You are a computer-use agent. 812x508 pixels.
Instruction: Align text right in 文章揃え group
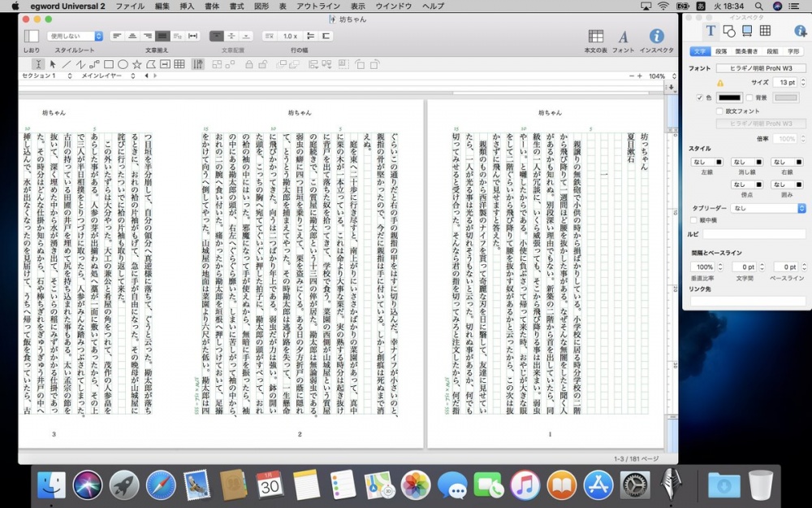coord(148,36)
